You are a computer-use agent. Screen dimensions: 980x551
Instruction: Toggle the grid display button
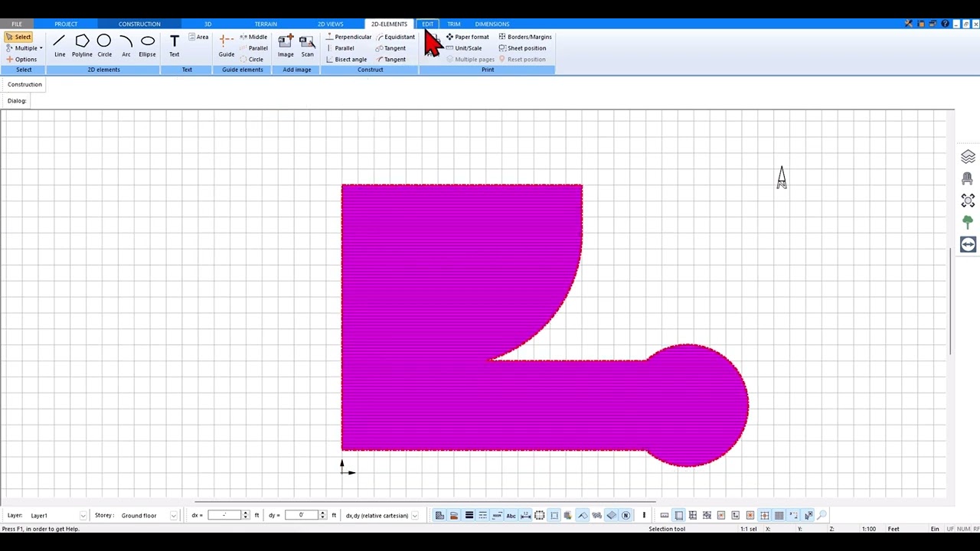click(x=779, y=515)
